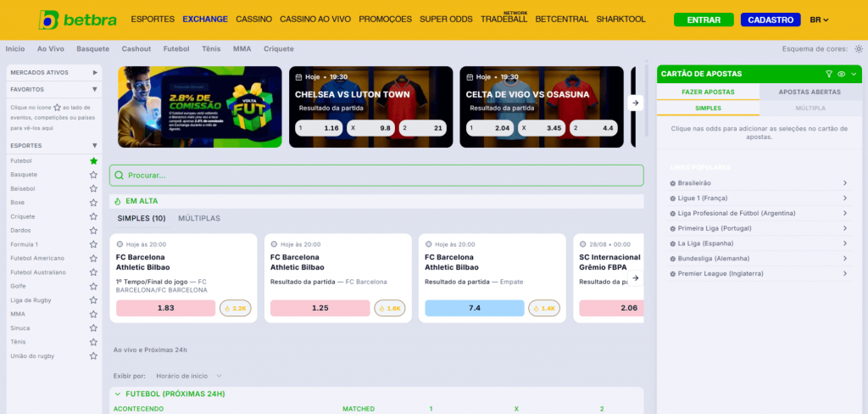Open the Esportes top menu
Viewport: 868px width, 414px height.
click(x=153, y=20)
